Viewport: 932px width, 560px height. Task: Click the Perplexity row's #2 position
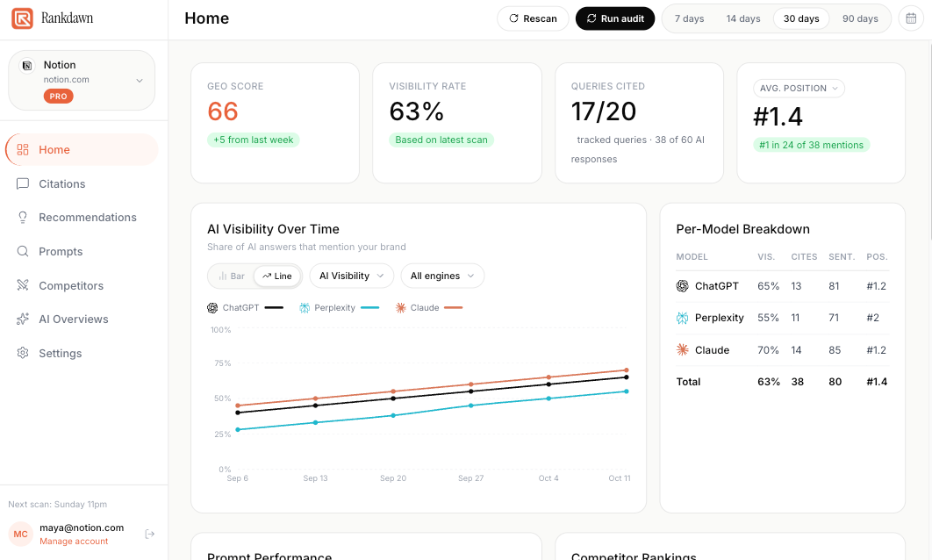click(x=872, y=318)
